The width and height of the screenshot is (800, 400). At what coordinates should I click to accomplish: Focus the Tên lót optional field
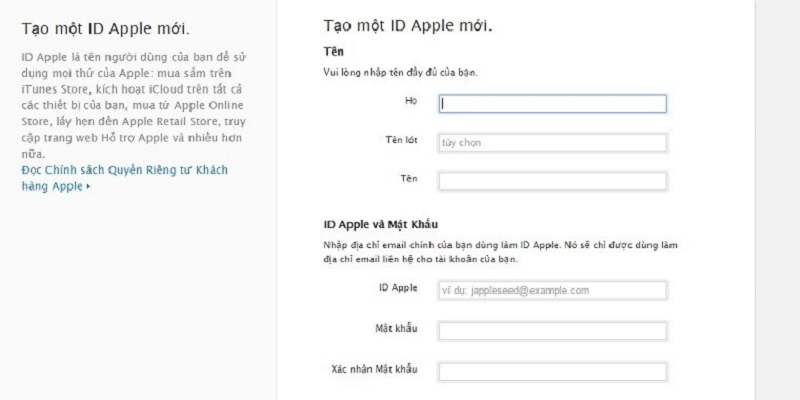click(553, 143)
